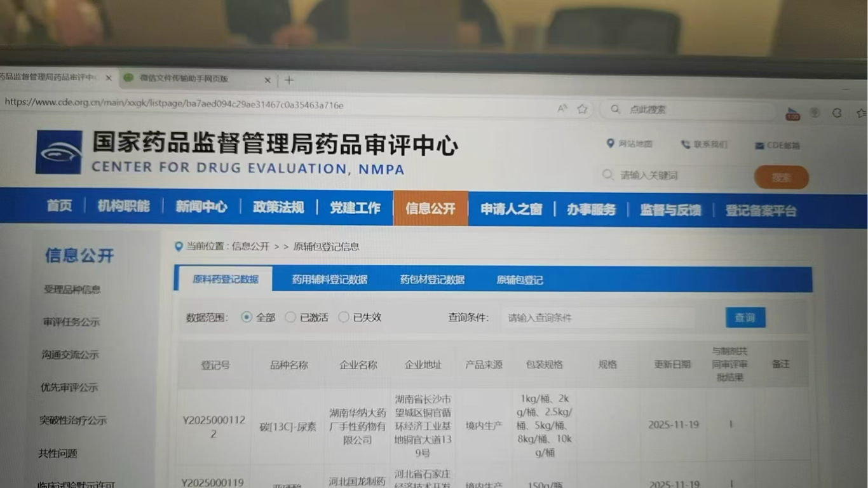This screenshot has width=868, height=488.
Task: Open a new browser tab
Action: pos(289,80)
